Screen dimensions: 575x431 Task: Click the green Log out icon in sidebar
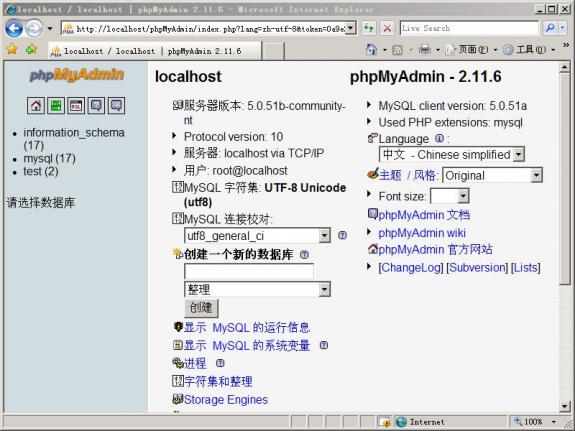(x=56, y=106)
